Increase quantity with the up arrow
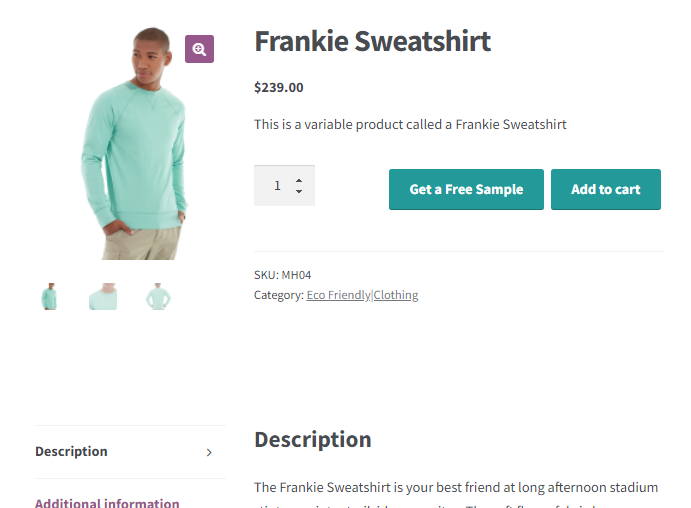Screen dimensions: 691x508 point(299,179)
